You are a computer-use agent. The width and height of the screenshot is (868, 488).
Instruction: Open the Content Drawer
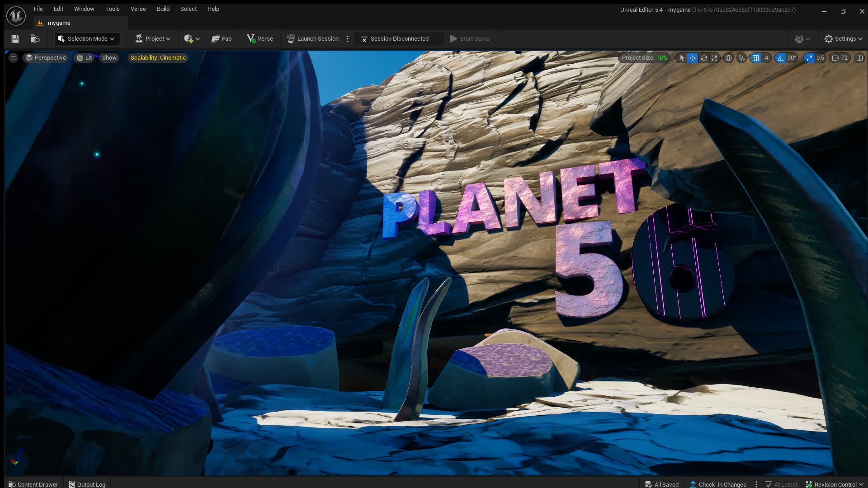coord(33,484)
